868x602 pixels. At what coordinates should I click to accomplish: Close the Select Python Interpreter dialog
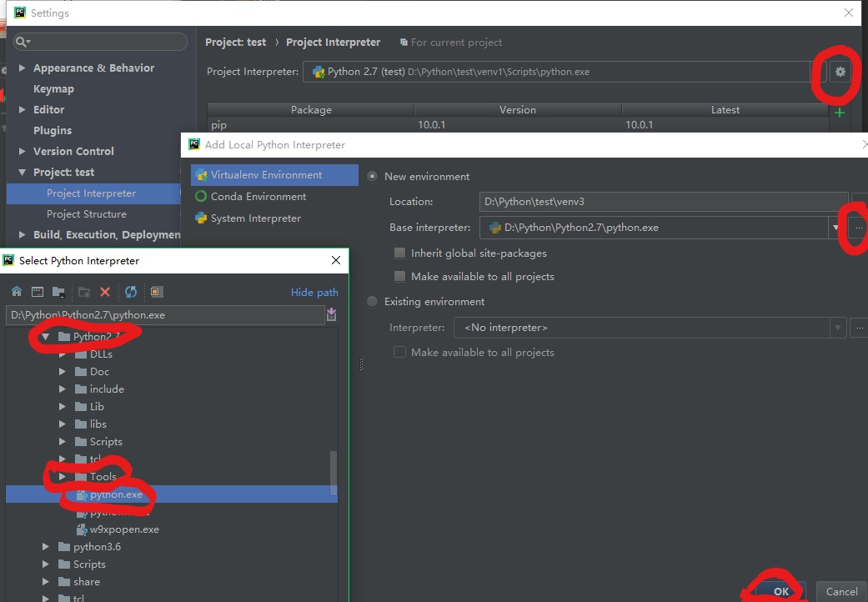[335, 260]
